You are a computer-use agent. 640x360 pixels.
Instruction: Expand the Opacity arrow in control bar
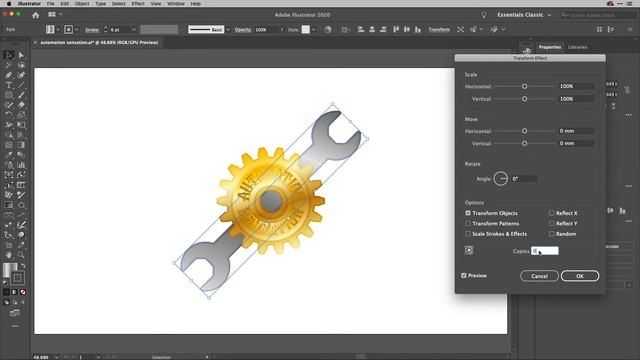(x=281, y=29)
